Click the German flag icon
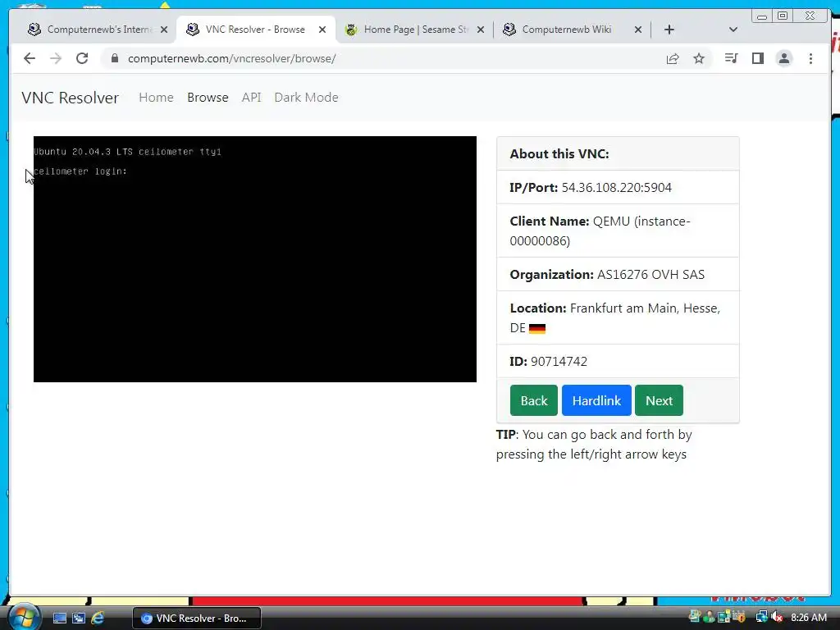840x630 pixels. (x=536, y=328)
